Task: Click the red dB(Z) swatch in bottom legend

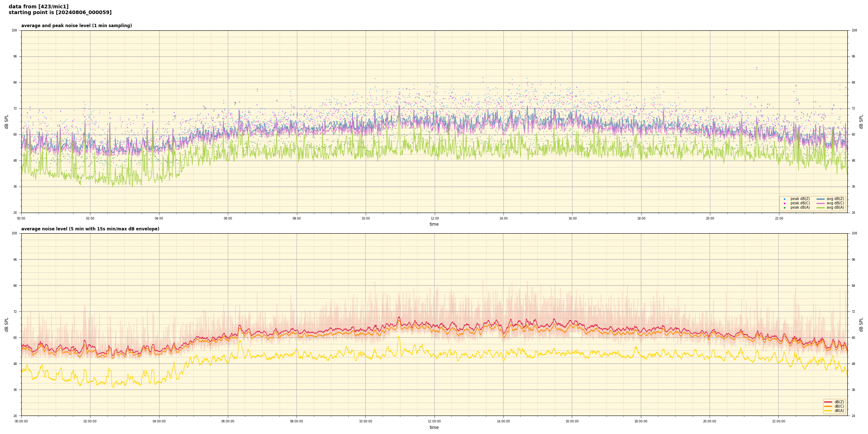Action: 828,402
